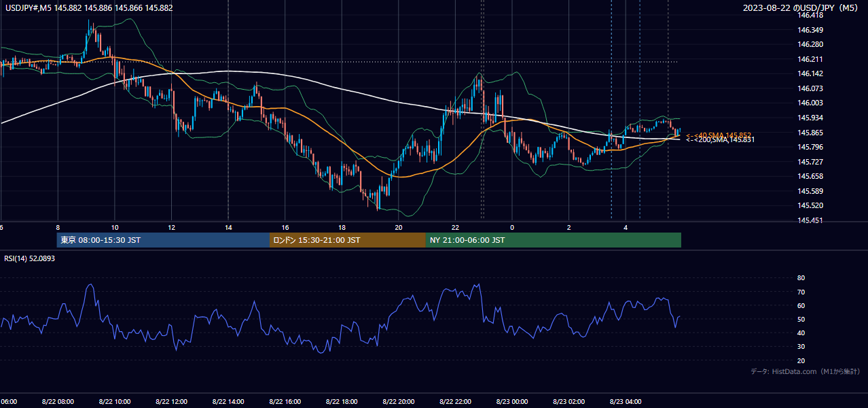Click hour tick '12' under the price chart
The width and height of the screenshot is (868, 408).
click(x=172, y=227)
